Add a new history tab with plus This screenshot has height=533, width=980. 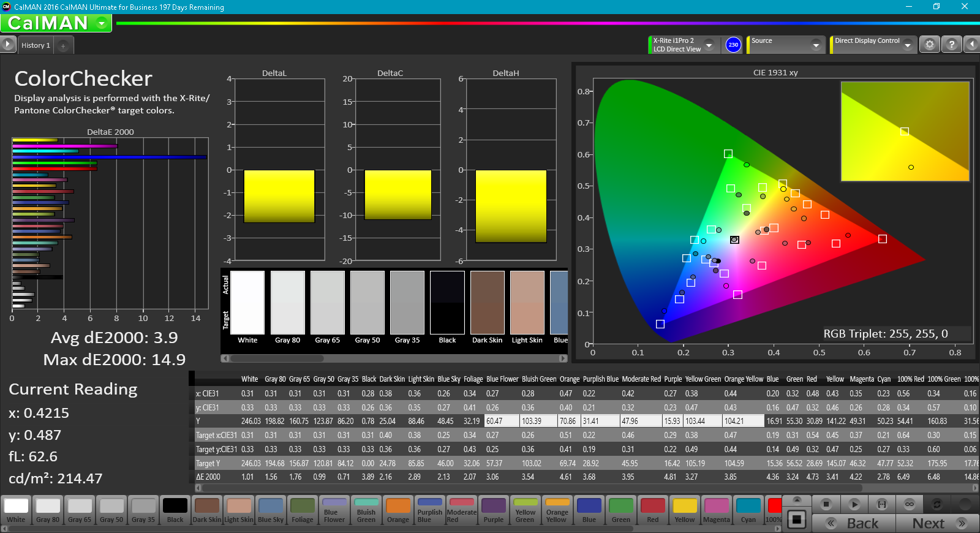(x=63, y=45)
